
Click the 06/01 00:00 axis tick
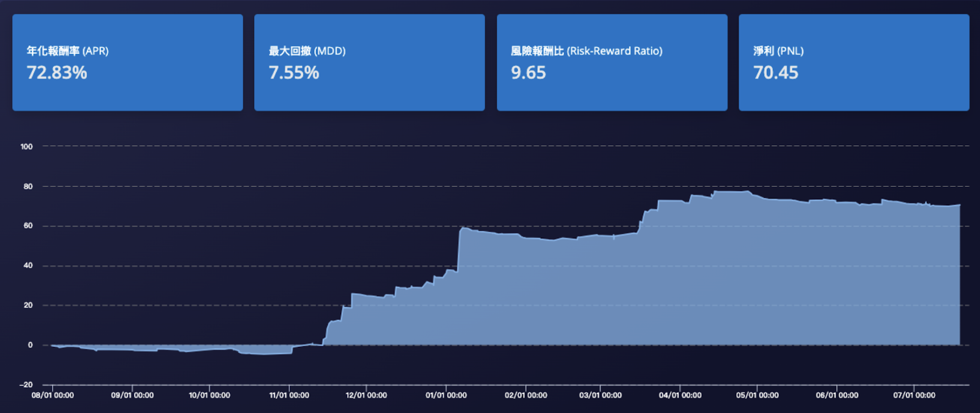837,395
